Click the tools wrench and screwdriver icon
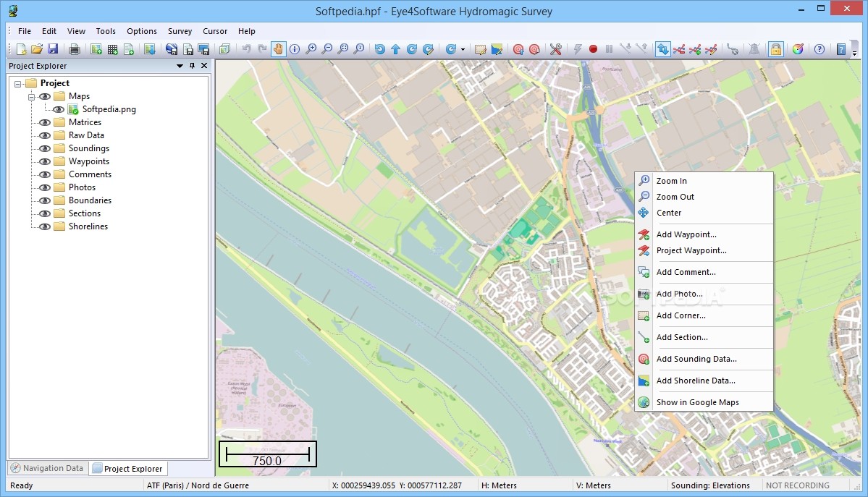Screen dimensions: 868x497 (x=556, y=49)
